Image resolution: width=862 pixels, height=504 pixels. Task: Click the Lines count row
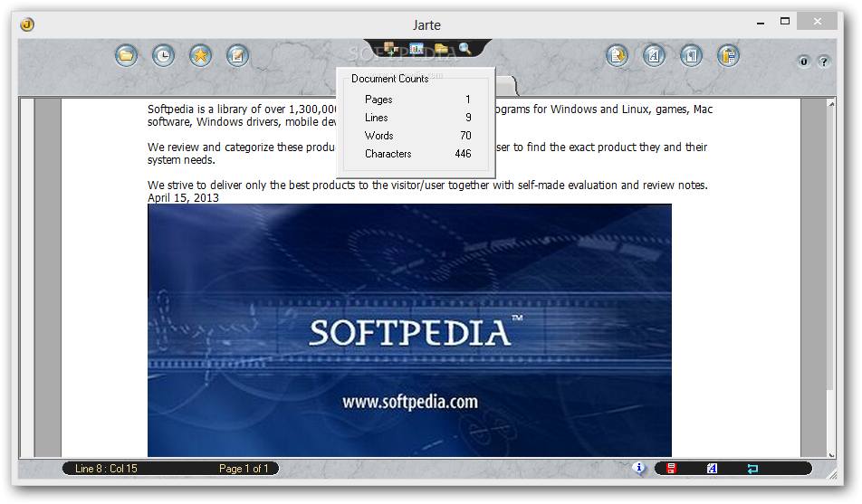(x=417, y=118)
